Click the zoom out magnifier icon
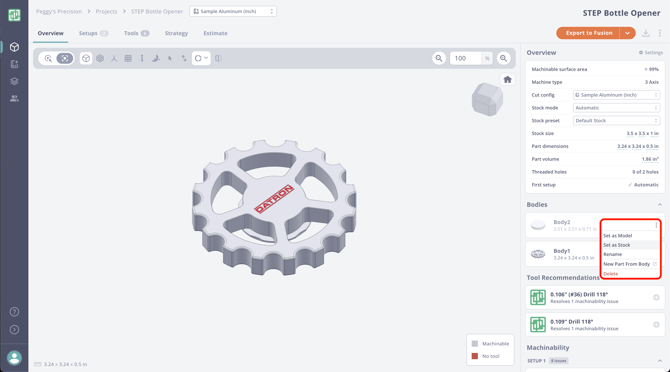The width and height of the screenshot is (670, 372). (x=439, y=59)
